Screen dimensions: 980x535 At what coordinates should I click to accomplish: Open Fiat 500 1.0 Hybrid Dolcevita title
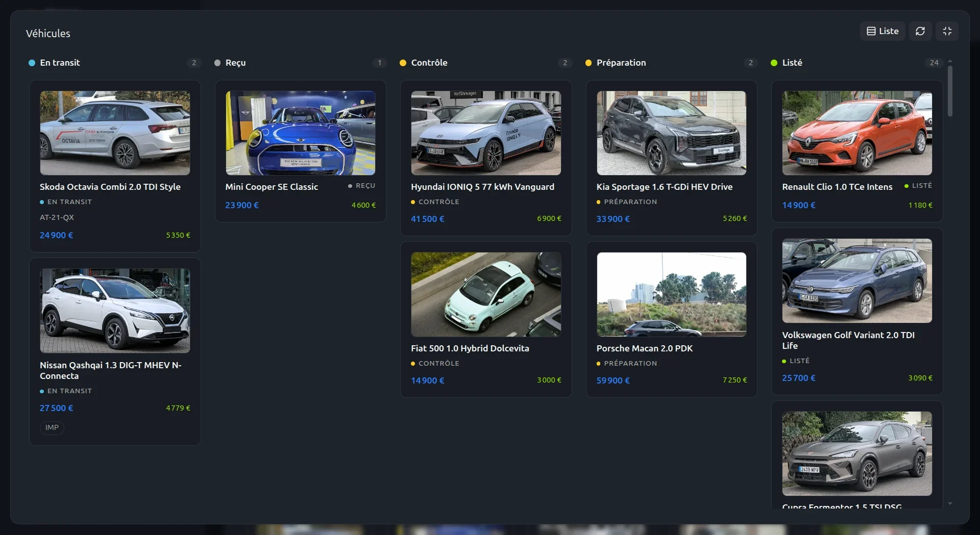coord(470,348)
